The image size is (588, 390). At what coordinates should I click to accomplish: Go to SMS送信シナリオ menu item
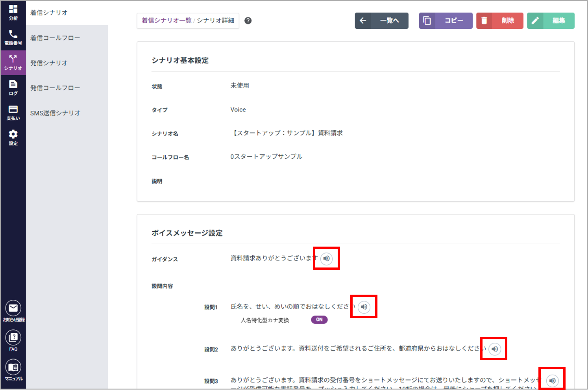point(55,113)
